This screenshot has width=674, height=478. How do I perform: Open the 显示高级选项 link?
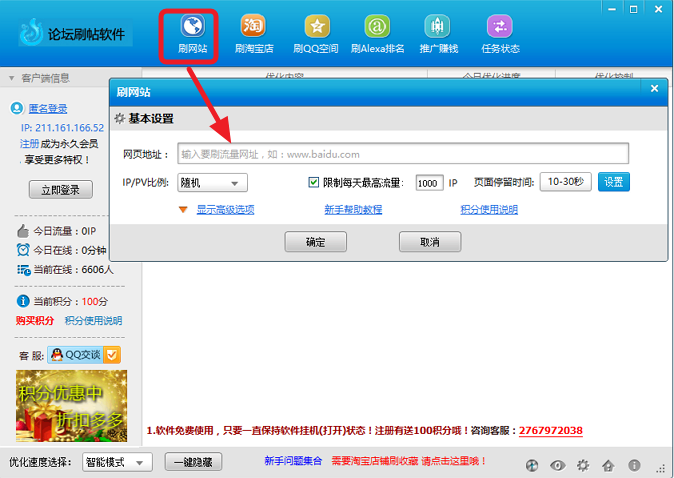(225, 209)
